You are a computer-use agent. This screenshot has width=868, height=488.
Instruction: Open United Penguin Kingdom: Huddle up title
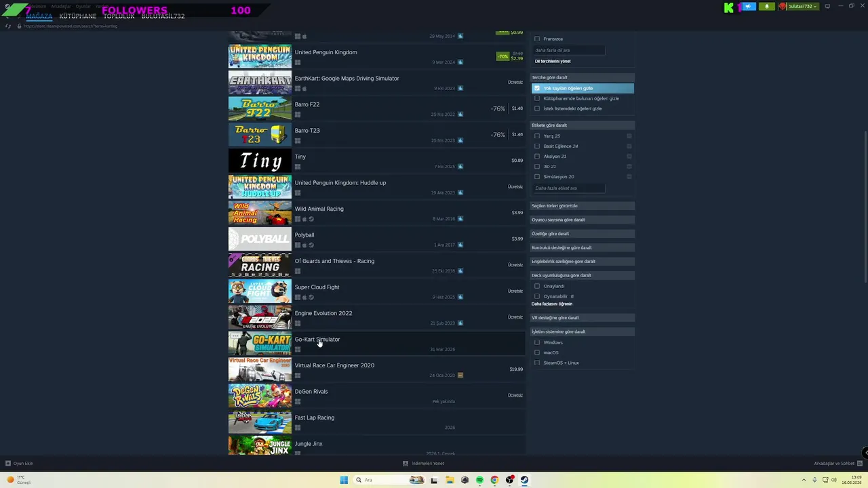click(340, 183)
